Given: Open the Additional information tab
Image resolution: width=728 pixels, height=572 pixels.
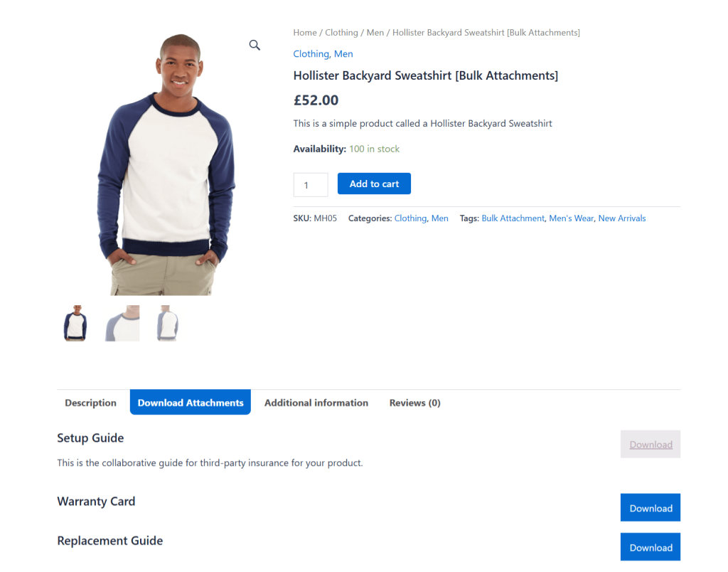Looking at the screenshot, I should 316,402.
